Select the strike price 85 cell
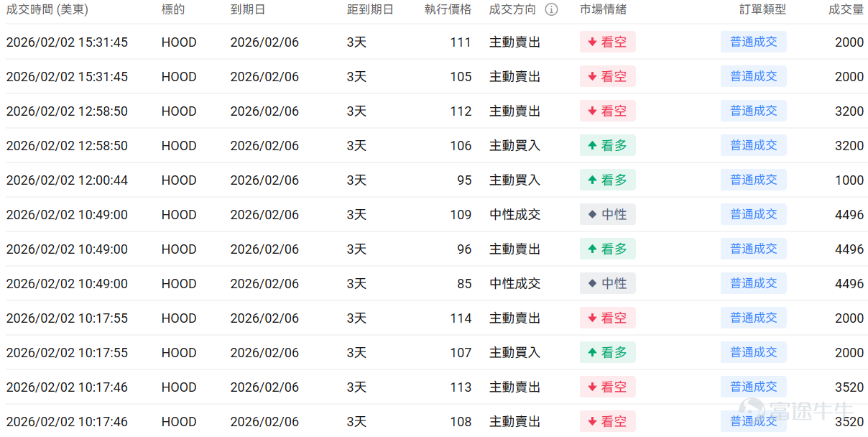 464,284
